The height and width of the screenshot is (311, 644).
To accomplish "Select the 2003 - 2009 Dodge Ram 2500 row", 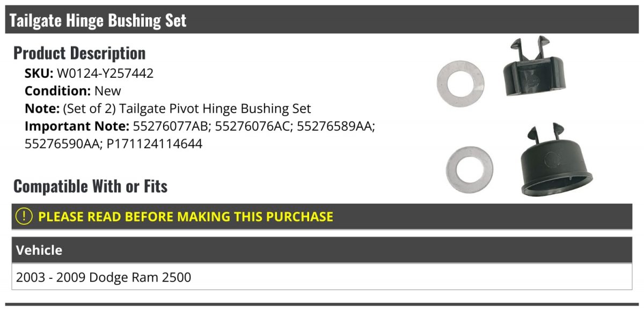I will click(x=321, y=277).
